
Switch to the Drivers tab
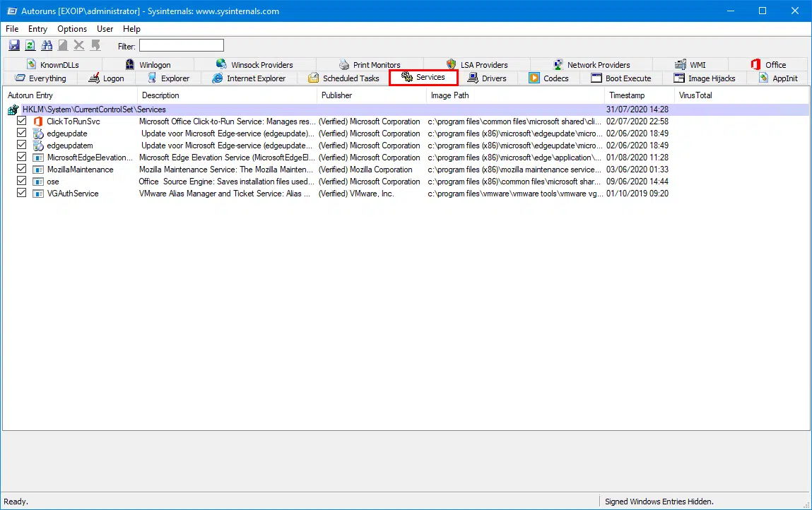[x=488, y=78]
